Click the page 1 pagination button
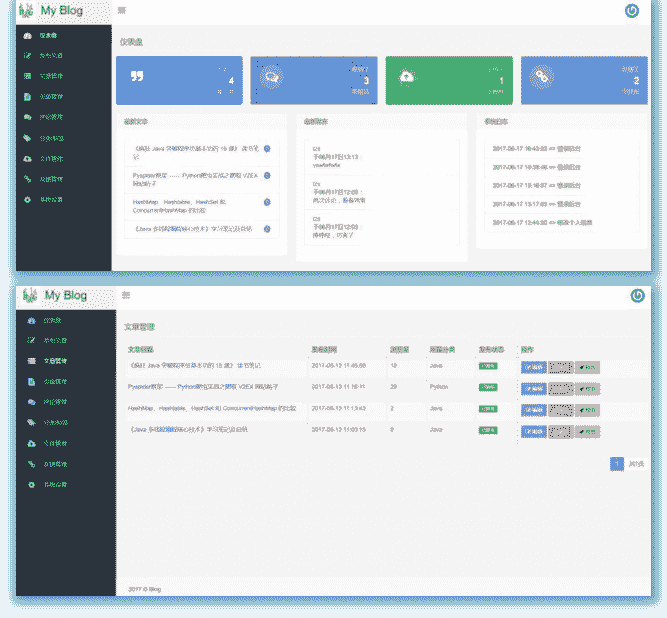 [x=618, y=464]
